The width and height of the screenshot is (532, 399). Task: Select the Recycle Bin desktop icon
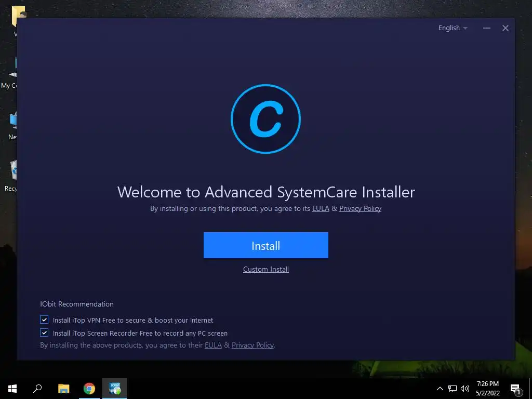pyautogui.click(x=11, y=176)
